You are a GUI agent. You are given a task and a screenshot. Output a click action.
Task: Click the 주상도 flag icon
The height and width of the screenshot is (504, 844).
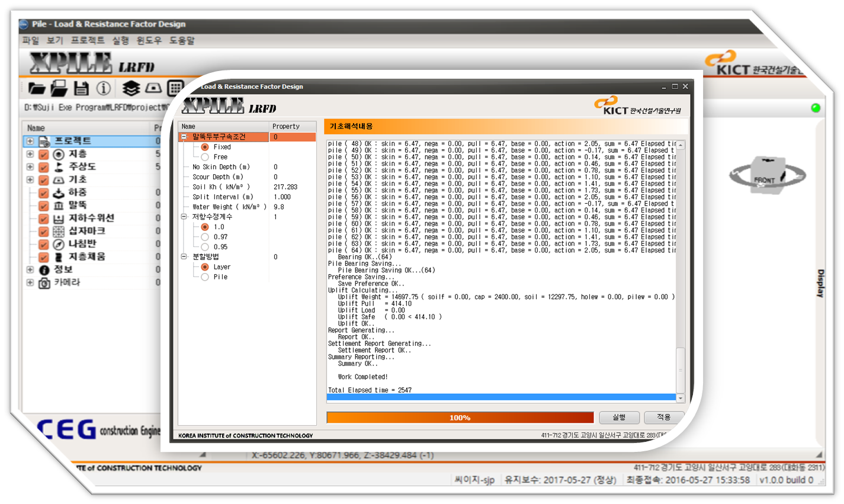59,167
